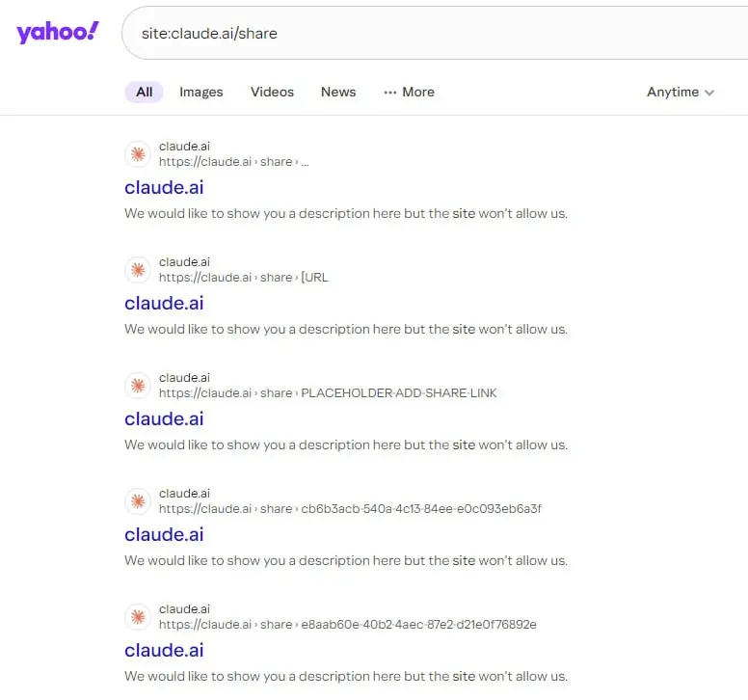748x700 pixels.
Task: Click the URL path ending in share › ...
Action: coord(233,162)
